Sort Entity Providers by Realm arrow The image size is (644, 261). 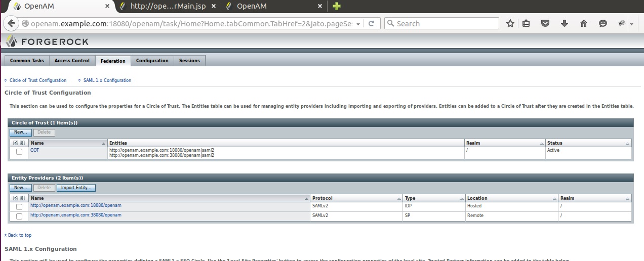[628, 199]
